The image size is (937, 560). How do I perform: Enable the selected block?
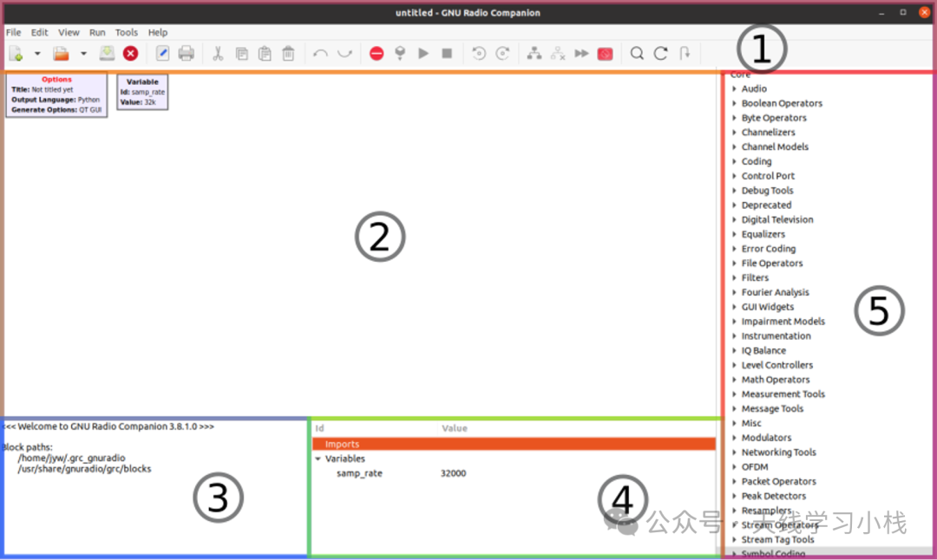(x=534, y=54)
